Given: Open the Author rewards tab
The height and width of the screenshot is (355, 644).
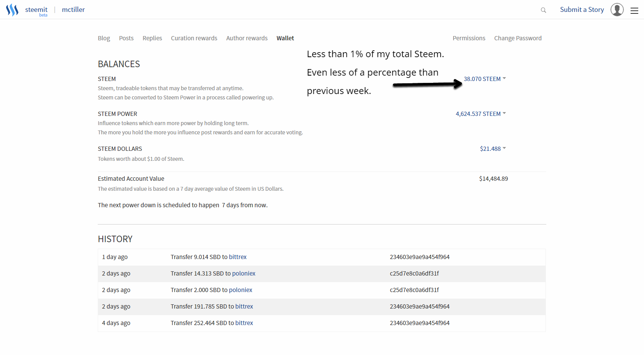Looking at the screenshot, I should pos(247,38).
